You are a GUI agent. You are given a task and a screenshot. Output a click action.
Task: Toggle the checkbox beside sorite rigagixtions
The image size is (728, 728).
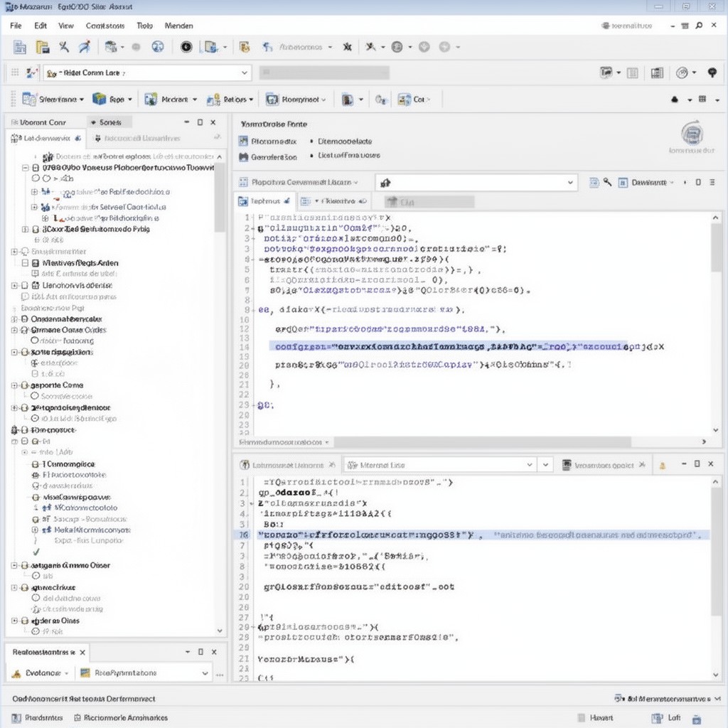[x=25, y=353]
